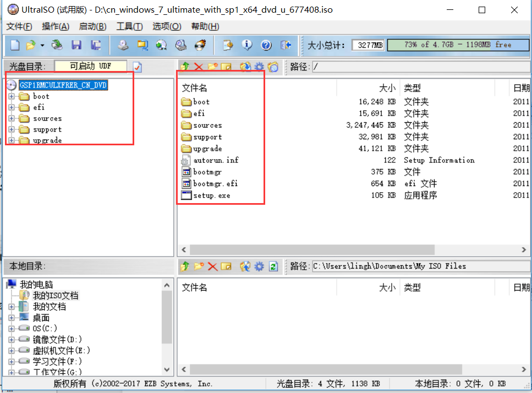This screenshot has width=532, height=393.
Task: Click the red X delete icon in local panel
Action: (212, 266)
